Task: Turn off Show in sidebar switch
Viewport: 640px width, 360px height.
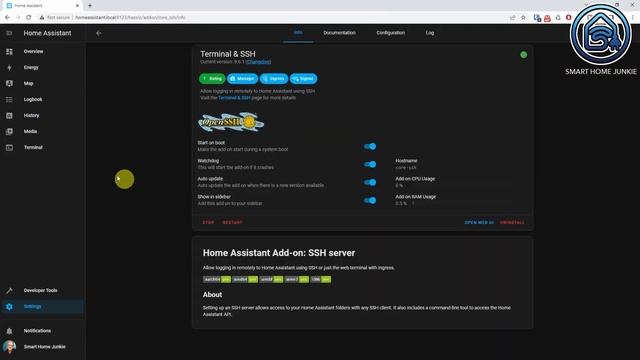Action: 370,200
